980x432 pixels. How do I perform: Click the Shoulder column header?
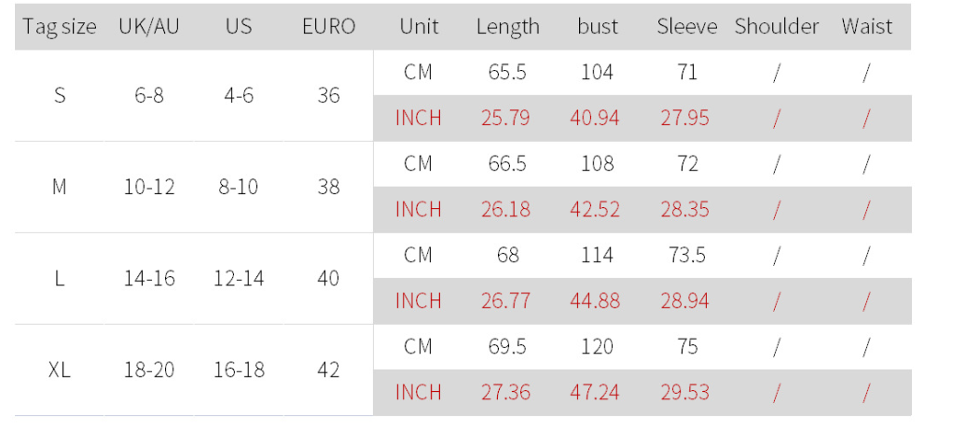776,26
